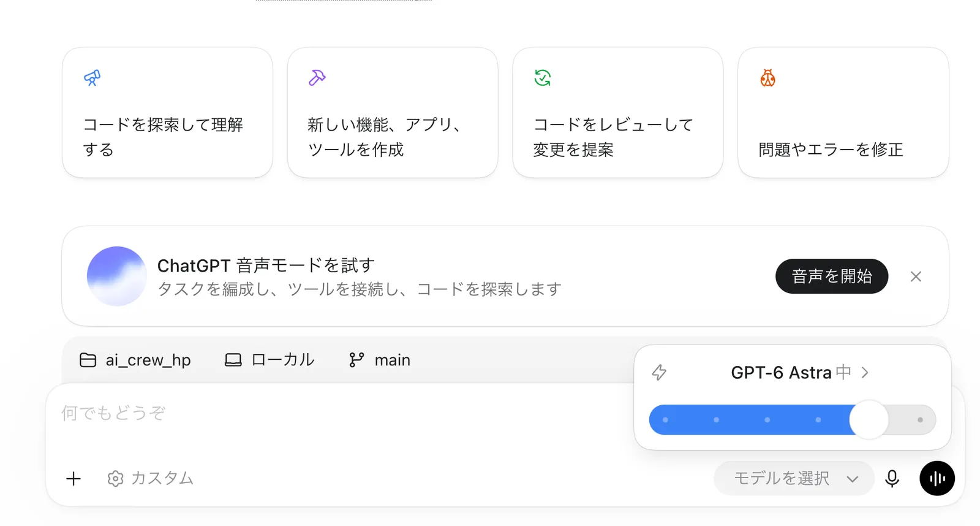Click the black voice waveform button
This screenshot has width=980, height=526.
(x=937, y=478)
